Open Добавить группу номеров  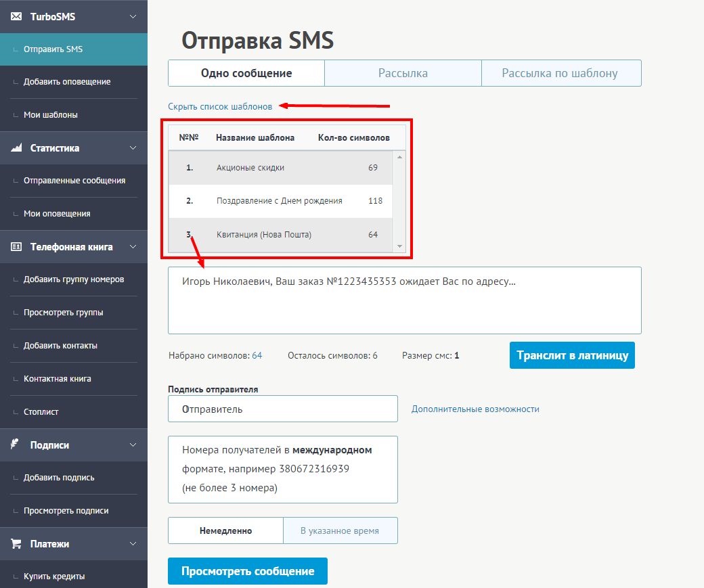point(74,279)
